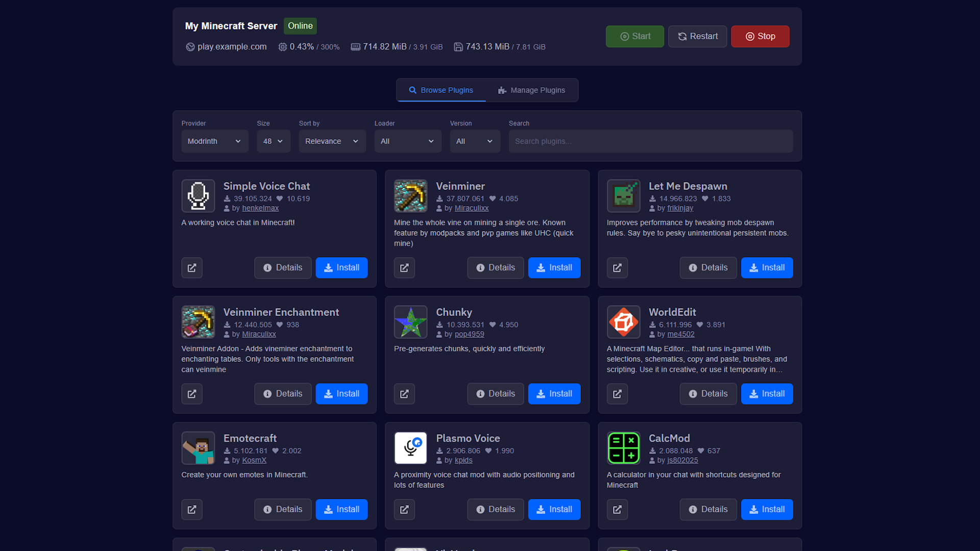
Task: Install the WorldEdit plugin
Action: point(767,394)
